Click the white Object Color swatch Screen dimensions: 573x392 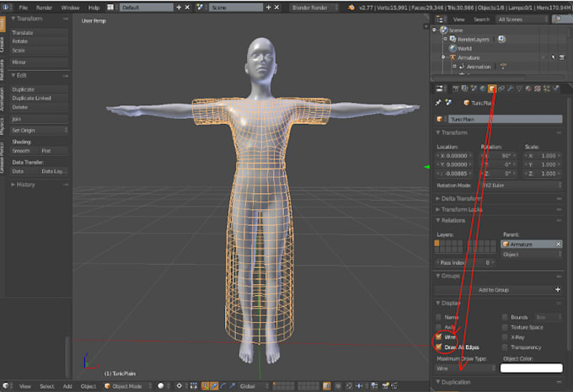tap(531, 368)
